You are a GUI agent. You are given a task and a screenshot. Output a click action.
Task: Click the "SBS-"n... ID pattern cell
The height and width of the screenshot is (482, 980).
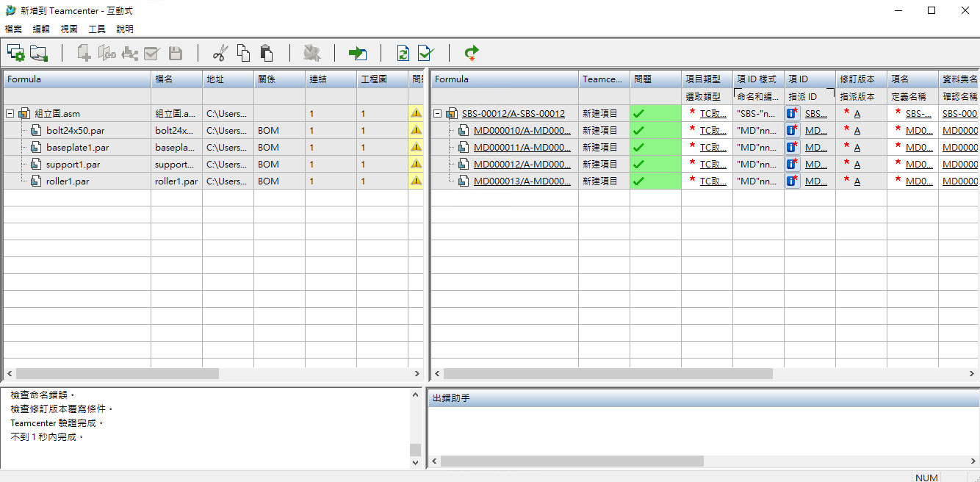point(758,114)
